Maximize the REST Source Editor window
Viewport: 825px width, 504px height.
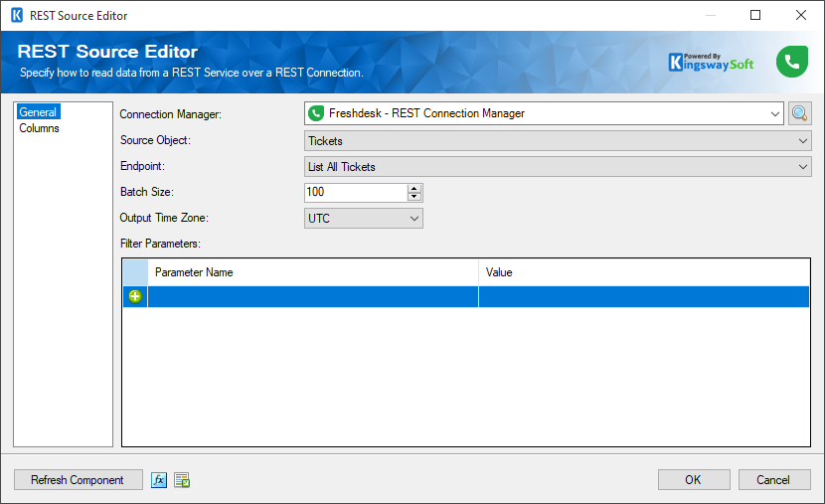tap(755, 15)
